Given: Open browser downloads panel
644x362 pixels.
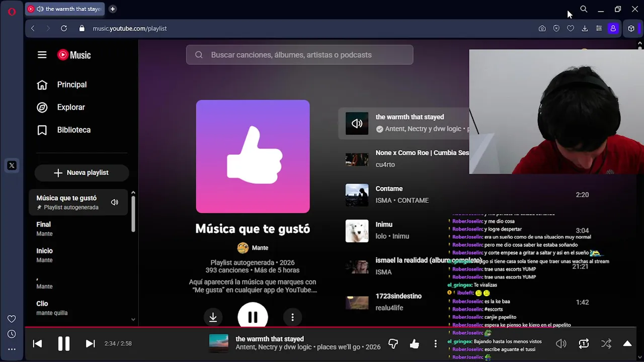Looking at the screenshot, I should click(x=585, y=29).
